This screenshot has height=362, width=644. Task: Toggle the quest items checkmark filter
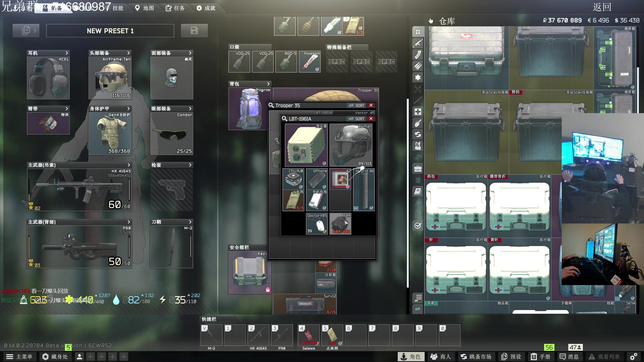[x=418, y=225]
